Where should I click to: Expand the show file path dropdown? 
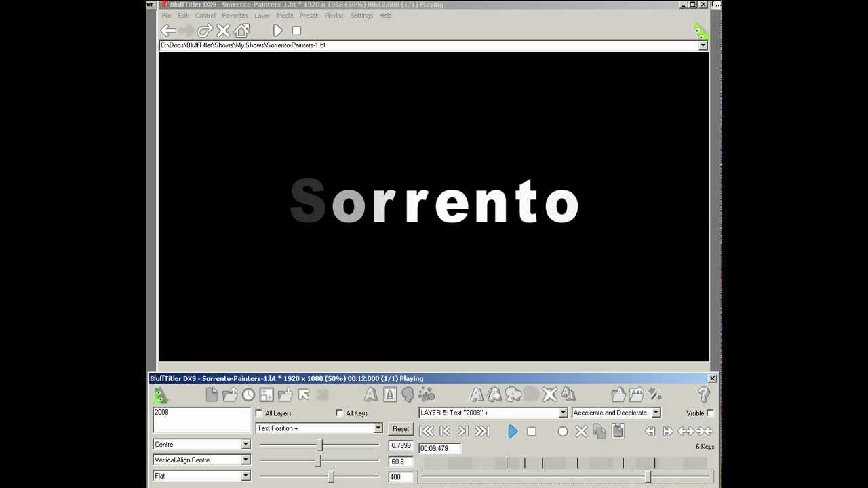(703, 45)
